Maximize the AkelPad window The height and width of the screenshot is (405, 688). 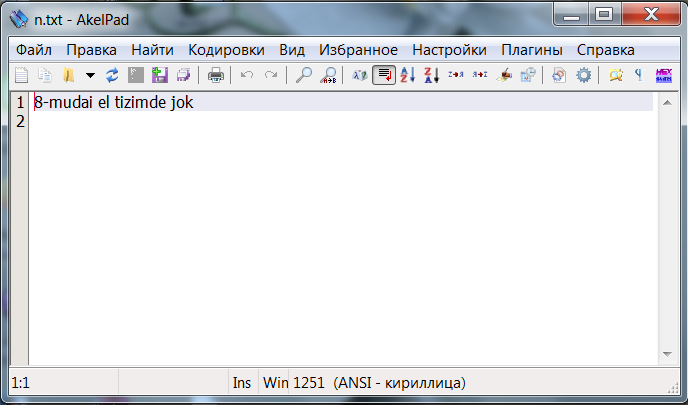coord(604,15)
